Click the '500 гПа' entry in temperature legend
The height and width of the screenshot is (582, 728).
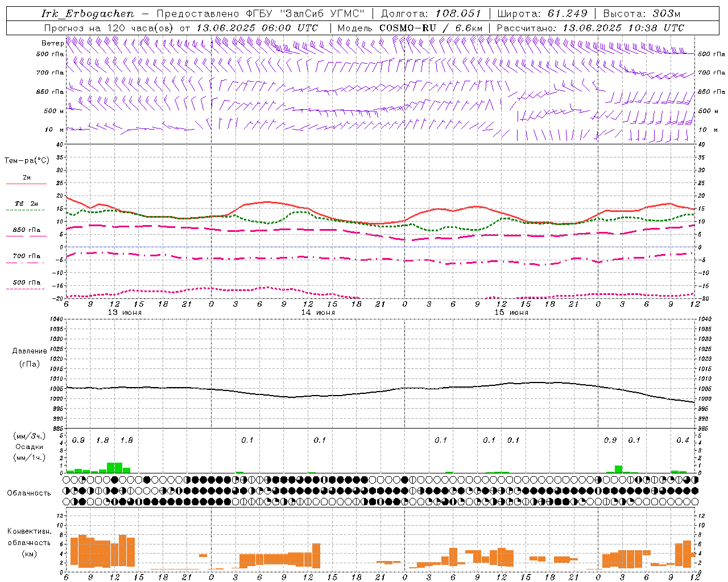(27, 282)
